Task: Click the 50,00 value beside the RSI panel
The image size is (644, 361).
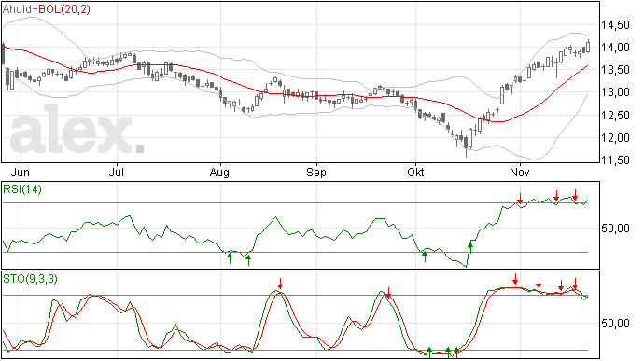Action: click(615, 229)
